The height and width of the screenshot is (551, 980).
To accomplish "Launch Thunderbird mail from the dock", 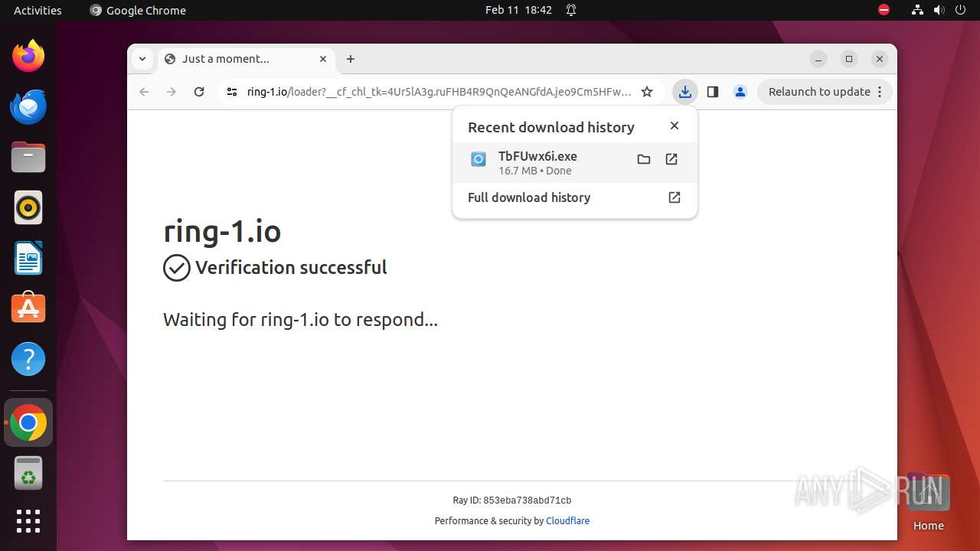I will click(x=28, y=106).
